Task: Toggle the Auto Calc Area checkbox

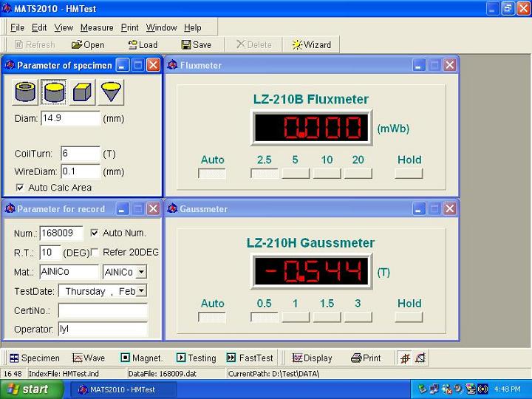Action: (19, 188)
